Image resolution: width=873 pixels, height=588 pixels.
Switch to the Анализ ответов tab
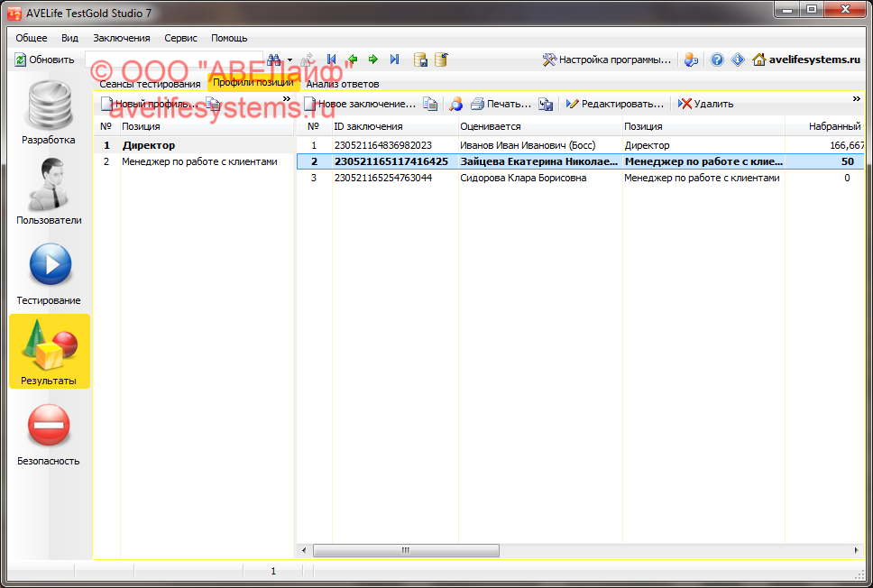point(342,84)
